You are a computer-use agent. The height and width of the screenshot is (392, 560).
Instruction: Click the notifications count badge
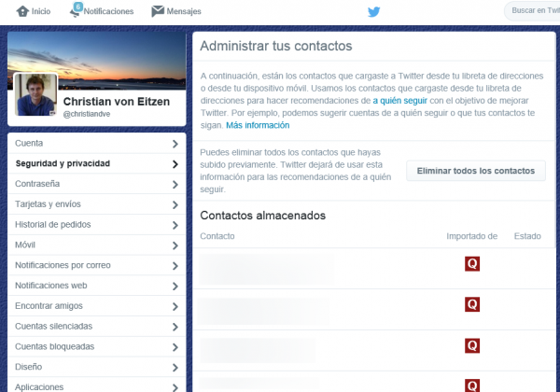pyautogui.click(x=77, y=7)
